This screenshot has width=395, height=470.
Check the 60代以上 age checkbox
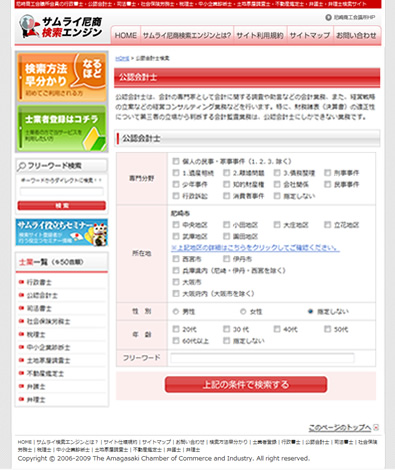(176, 341)
